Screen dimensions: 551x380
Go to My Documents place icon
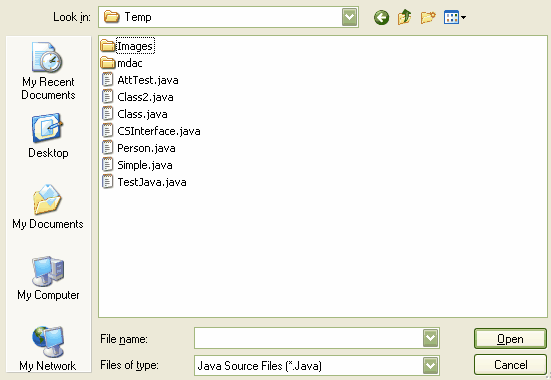click(48, 207)
